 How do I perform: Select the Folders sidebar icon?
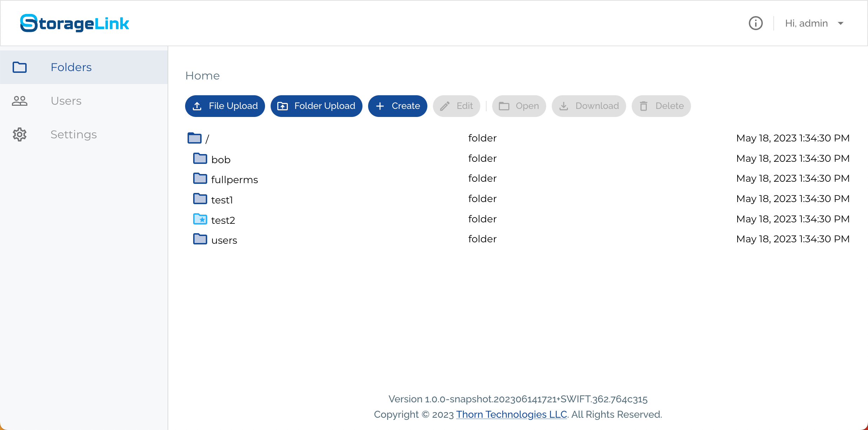click(20, 67)
